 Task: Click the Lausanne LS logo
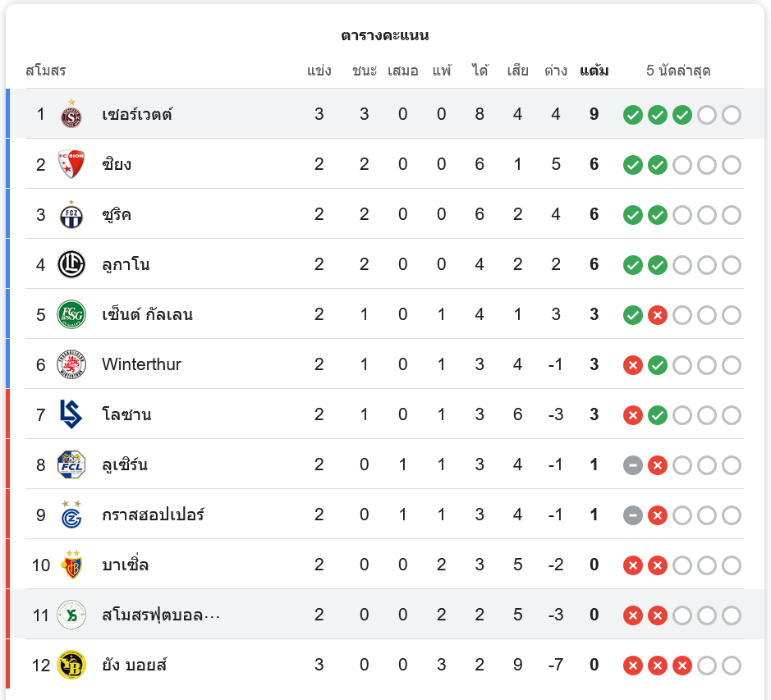pos(71,414)
